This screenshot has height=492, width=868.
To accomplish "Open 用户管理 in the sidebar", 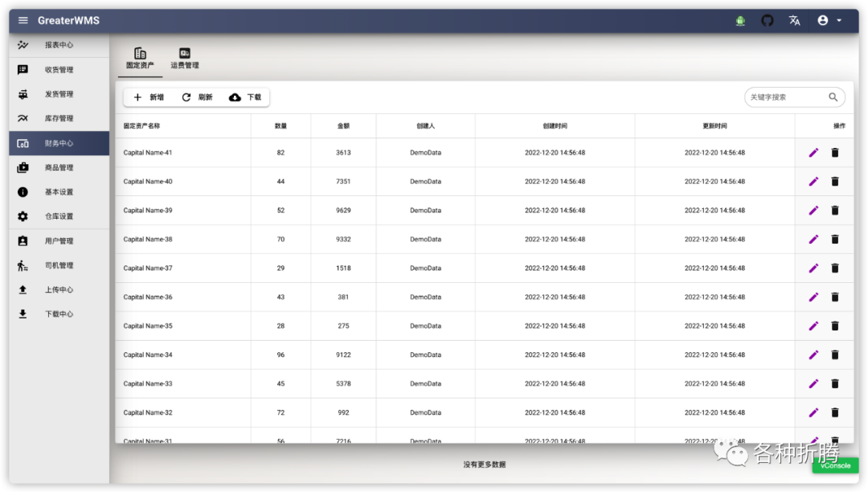I will [x=59, y=240].
